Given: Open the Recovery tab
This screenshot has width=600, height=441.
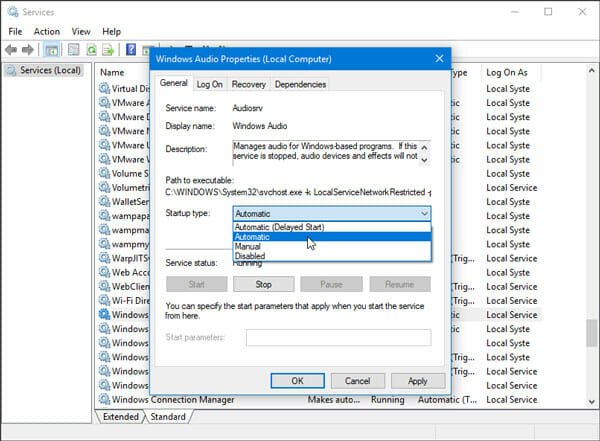Looking at the screenshot, I should pyautogui.click(x=248, y=85).
